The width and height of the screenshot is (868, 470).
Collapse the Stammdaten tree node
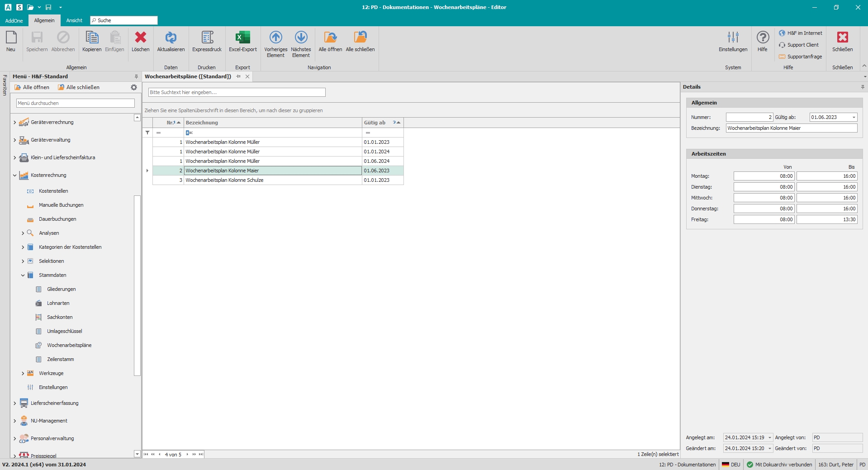[23, 275]
